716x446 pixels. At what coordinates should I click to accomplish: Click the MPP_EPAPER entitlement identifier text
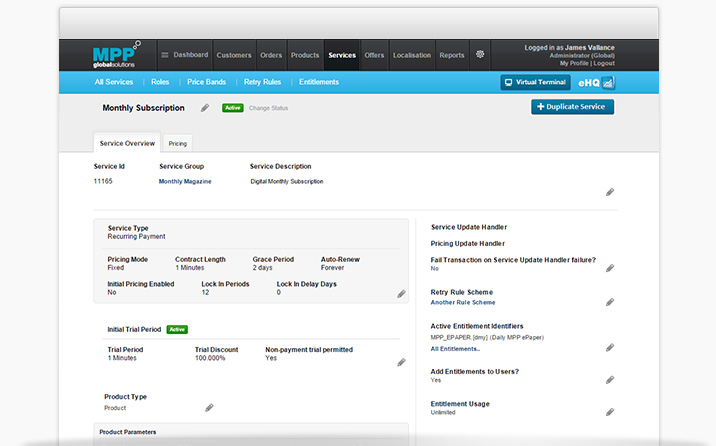487,337
